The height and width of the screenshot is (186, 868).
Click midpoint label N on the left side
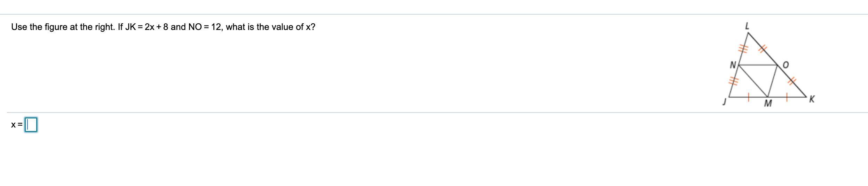[733, 65]
